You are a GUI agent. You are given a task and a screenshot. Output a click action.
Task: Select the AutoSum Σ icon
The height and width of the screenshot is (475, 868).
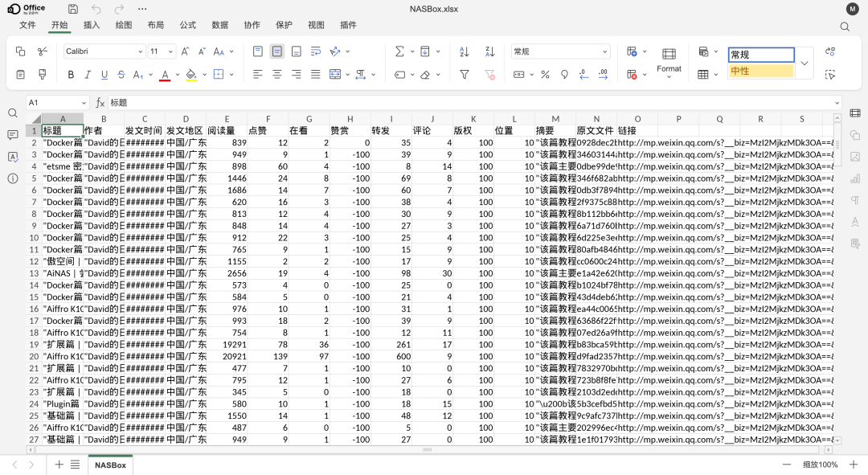399,51
